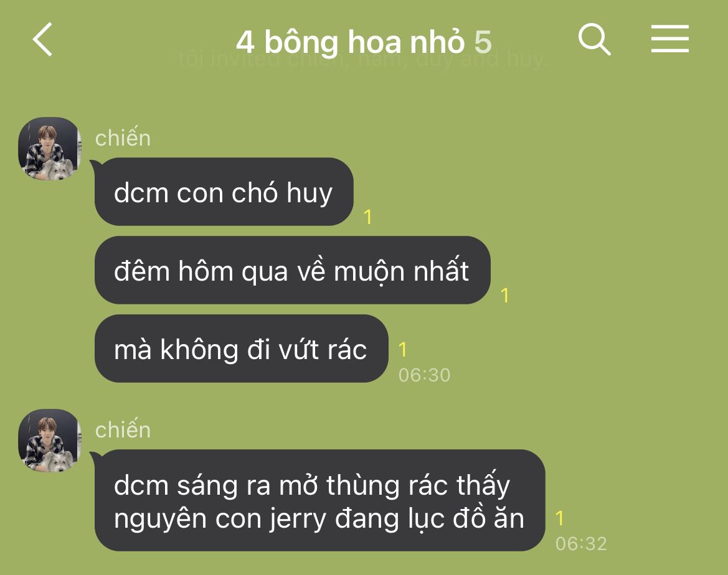Tap read count beside về muộn nhất message

[505, 296]
